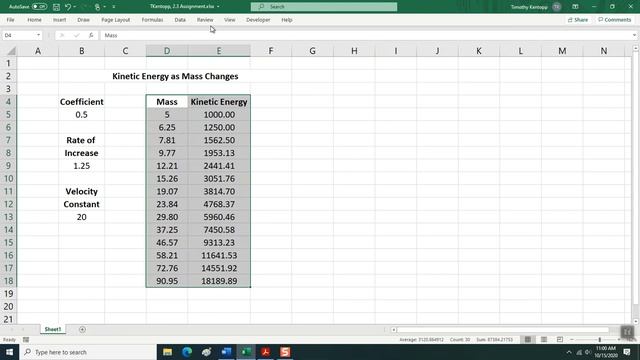
Task: Click the Touch/Mouse mode icon
Action: pyautogui.click(x=97, y=7)
